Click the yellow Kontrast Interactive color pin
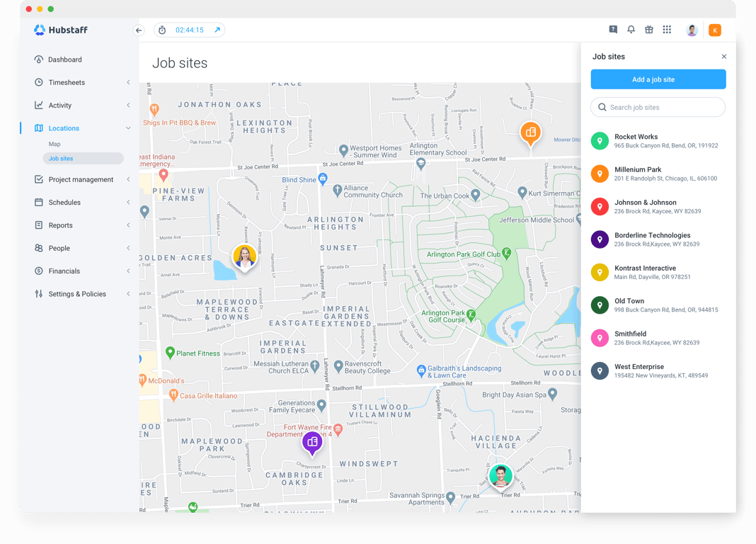Screen dimensions: 756x544 click(x=600, y=272)
